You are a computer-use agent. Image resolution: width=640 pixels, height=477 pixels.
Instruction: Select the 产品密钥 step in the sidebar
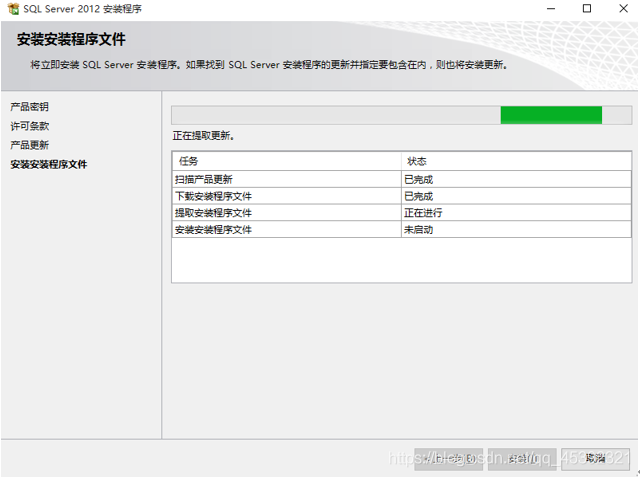[29, 107]
